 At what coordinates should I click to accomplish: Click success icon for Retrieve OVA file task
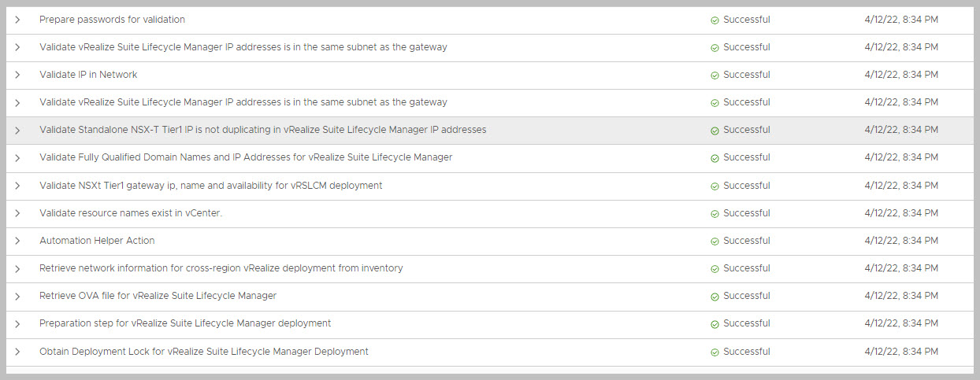pyautogui.click(x=715, y=297)
